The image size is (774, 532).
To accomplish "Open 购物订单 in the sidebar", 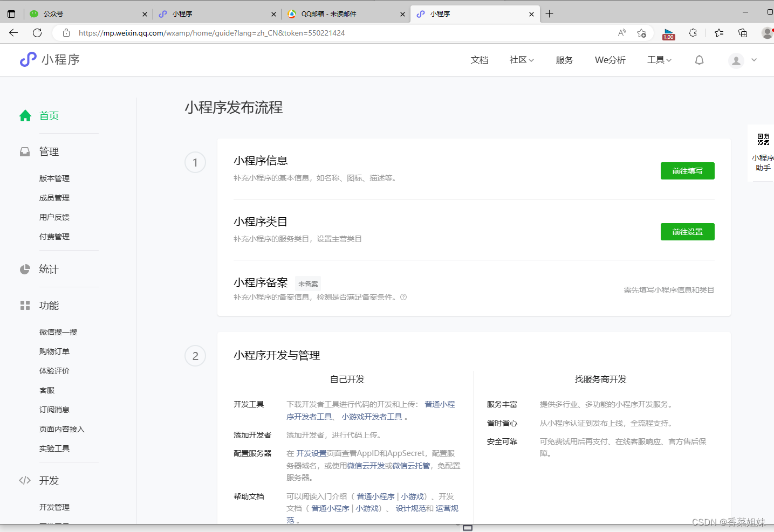I will (54, 351).
